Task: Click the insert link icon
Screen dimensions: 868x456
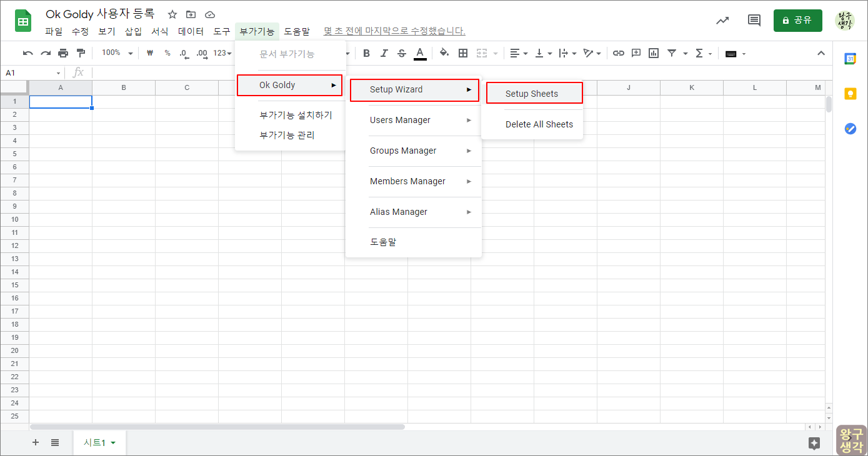Action: click(x=619, y=53)
